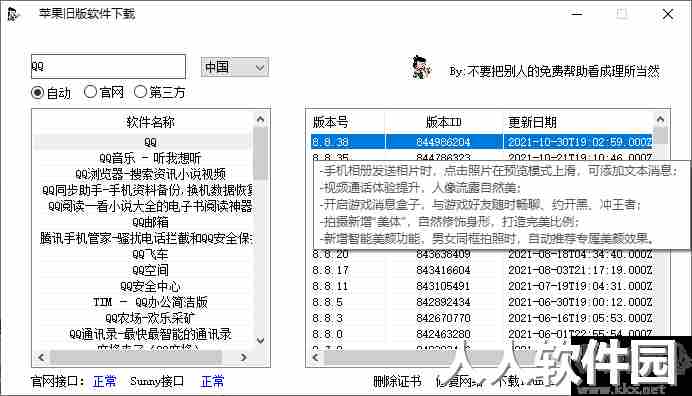Select TIM - QQ办公简洁版 list entry
692x396 pixels.
(x=150, y=302)
